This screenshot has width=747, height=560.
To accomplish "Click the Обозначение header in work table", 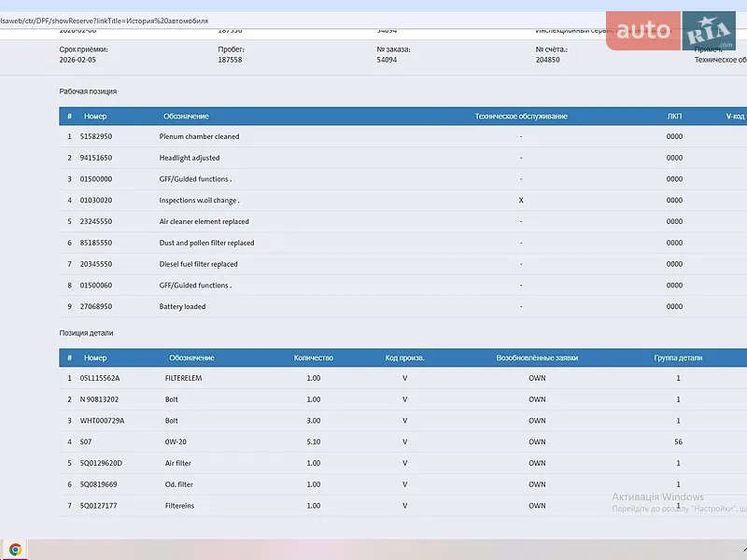I will click(x=186, y=116).
